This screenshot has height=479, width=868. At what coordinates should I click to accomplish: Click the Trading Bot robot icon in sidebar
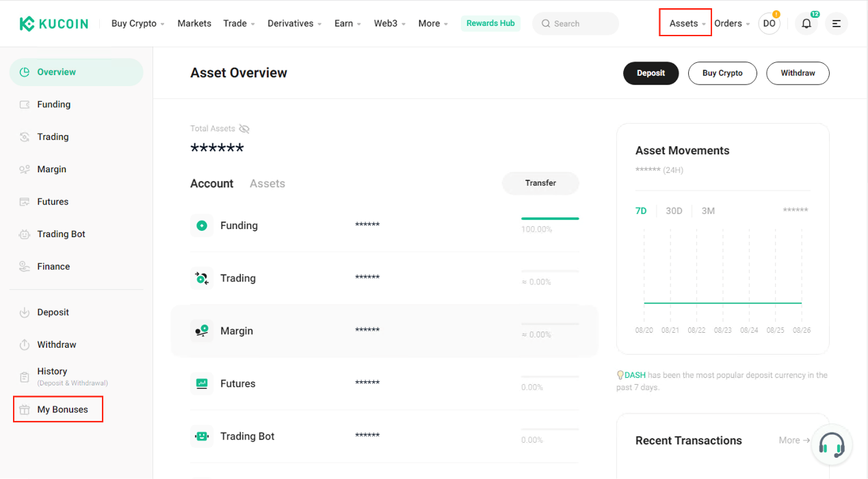pos(25,234)
